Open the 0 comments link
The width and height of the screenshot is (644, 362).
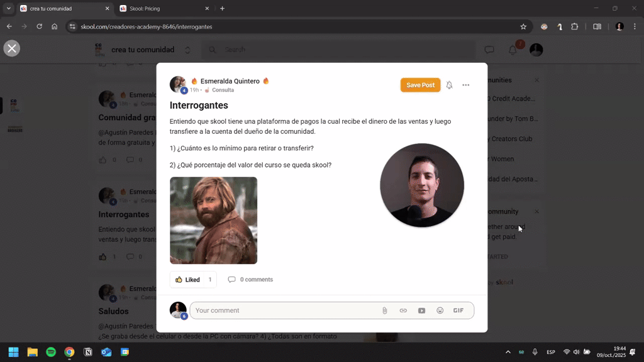click(250, 280)
